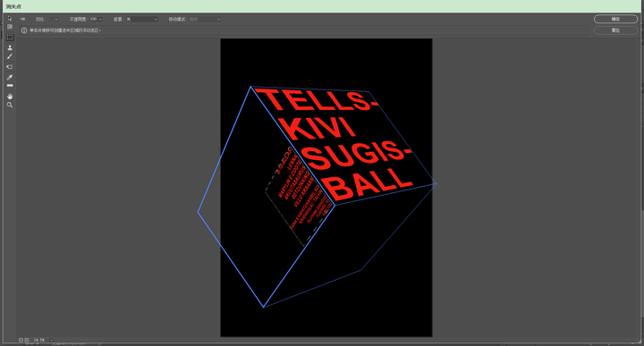Open the opacity (不透明度) dropdown
The height and width of the screenshot is (346, 644).
(x=100, y=20)
